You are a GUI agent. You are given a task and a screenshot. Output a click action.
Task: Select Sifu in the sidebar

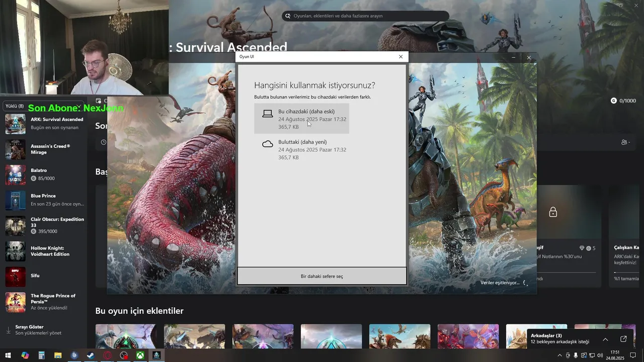44,276
